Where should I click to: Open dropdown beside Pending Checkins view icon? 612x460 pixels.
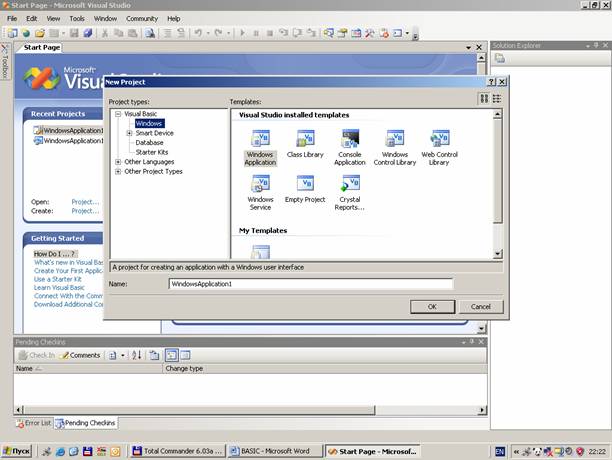(123, 355)
